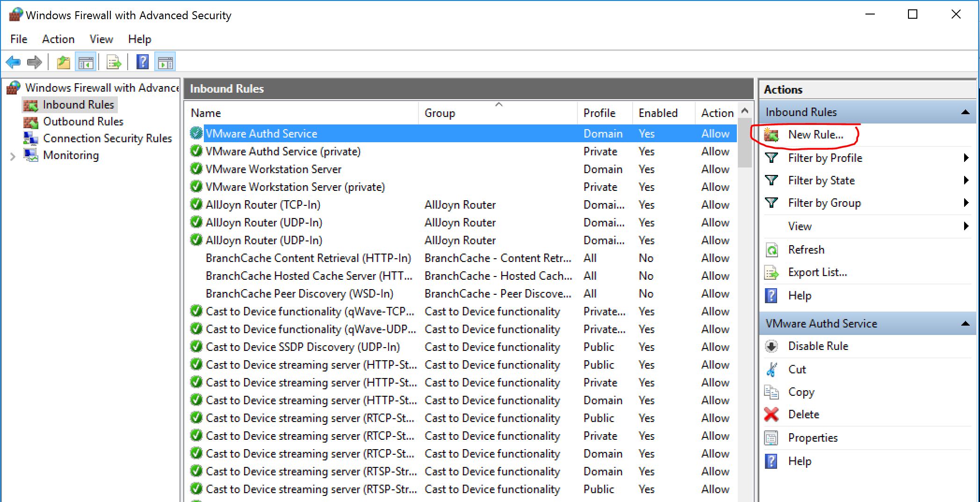The width and height of the screenshot is (980, 502).
Task: Open the Help menu
Action: [140, 39]
